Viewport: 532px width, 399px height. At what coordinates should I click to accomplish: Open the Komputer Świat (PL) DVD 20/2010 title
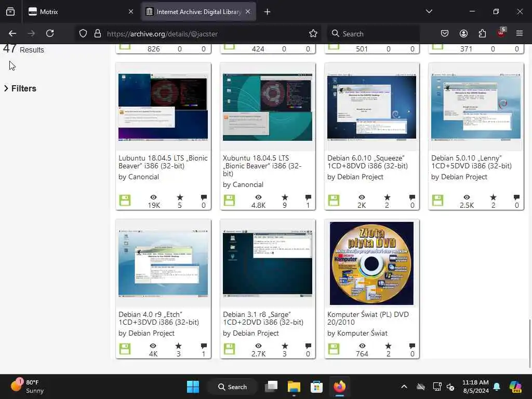coord(368,318)
